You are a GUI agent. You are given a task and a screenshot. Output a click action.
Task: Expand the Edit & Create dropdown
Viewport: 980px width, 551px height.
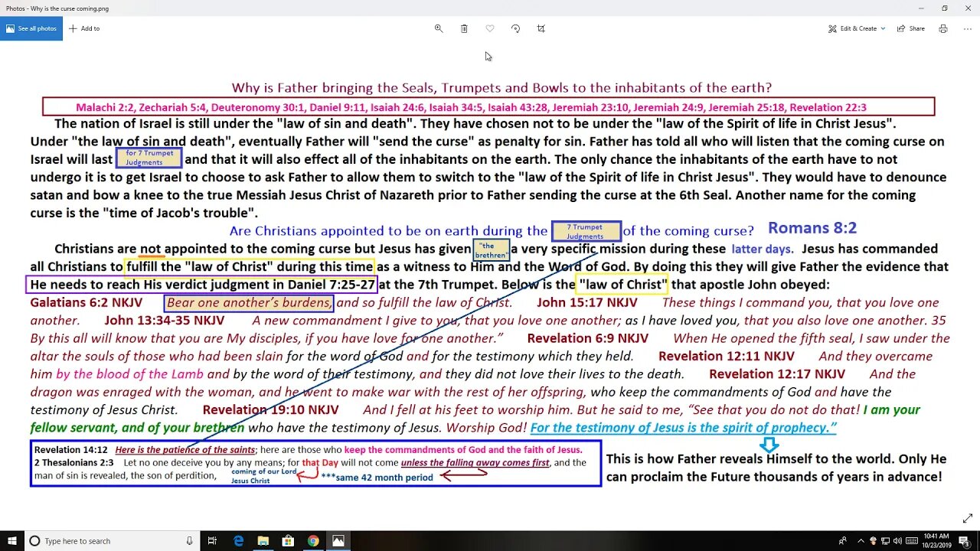pyautogui.click(x=857, y=28)
